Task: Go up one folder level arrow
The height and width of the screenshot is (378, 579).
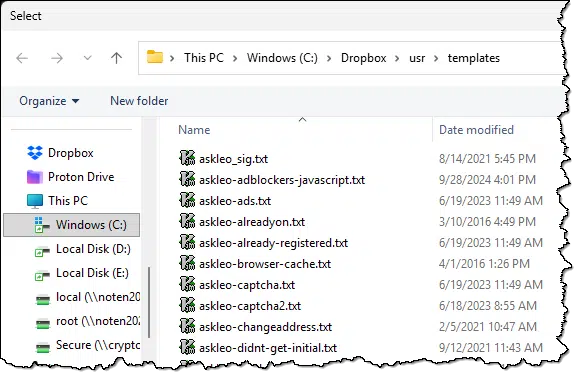Action: coord(117,58)
